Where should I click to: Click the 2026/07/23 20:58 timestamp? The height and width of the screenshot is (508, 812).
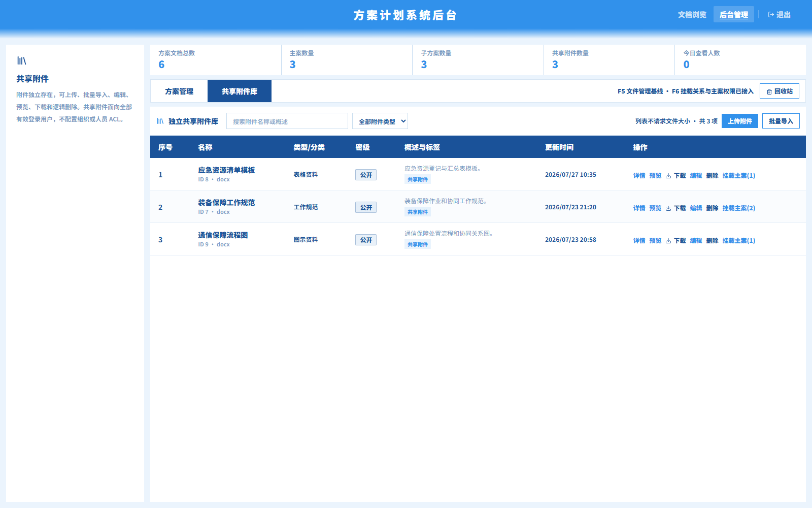point(570,240)
